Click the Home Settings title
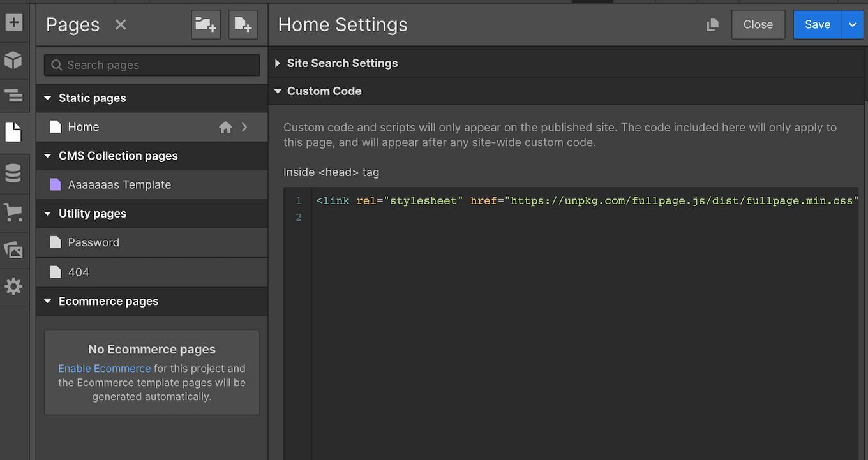This screenshot has width=868, height=460. [x=343, y=25]
